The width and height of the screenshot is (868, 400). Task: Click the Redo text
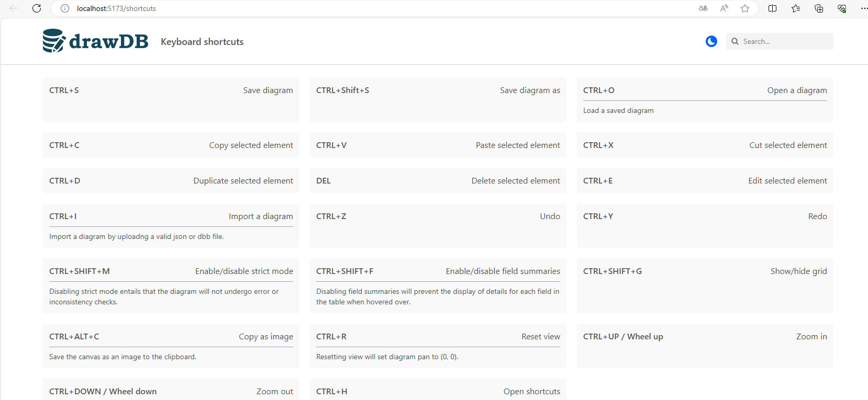(818, 216)
